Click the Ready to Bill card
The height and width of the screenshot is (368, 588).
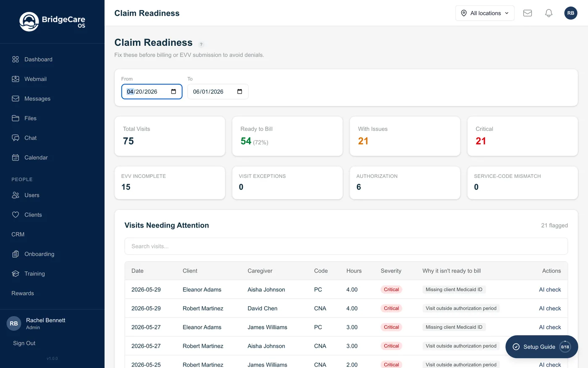tap(287, 136)
